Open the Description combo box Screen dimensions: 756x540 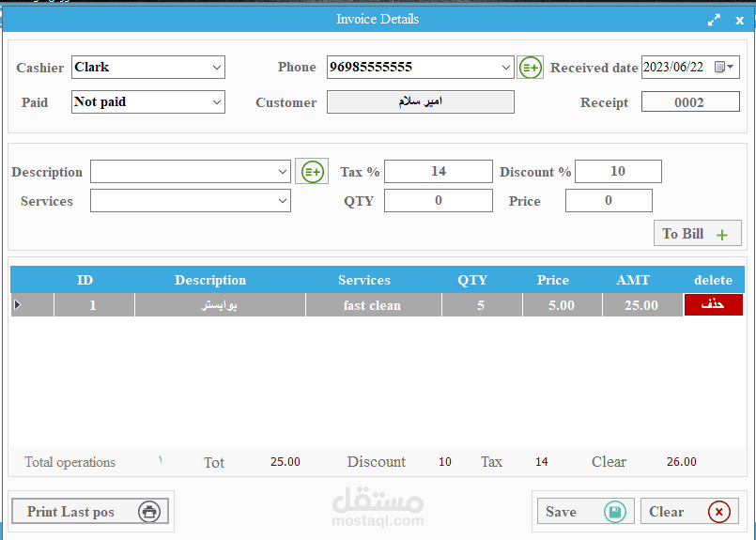pos(191,172)
